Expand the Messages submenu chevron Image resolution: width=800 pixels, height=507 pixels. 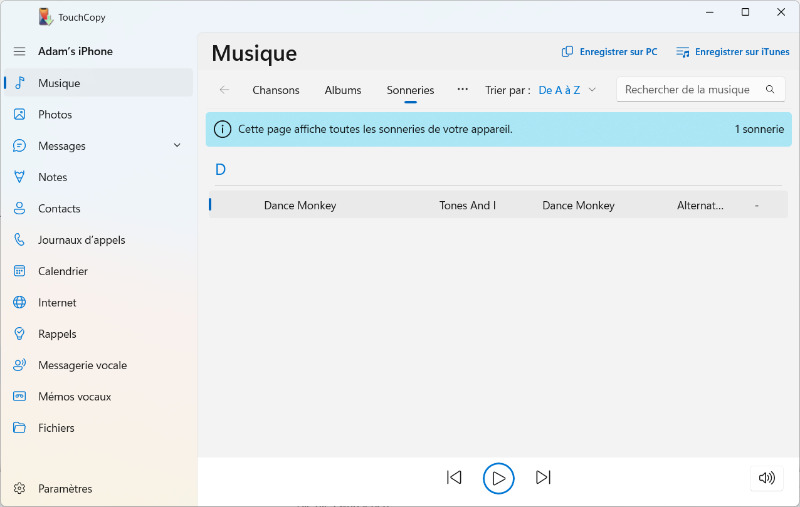pos(177,146)
